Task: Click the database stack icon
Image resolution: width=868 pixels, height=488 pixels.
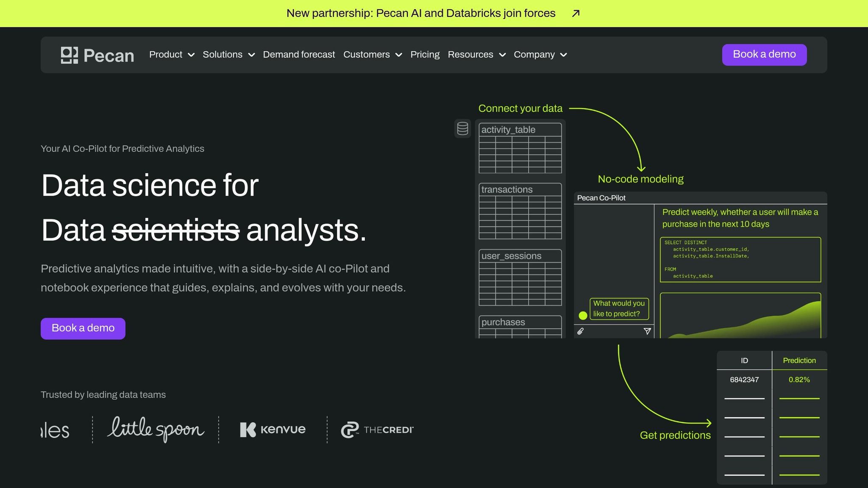Action: [x=463, y=128]
